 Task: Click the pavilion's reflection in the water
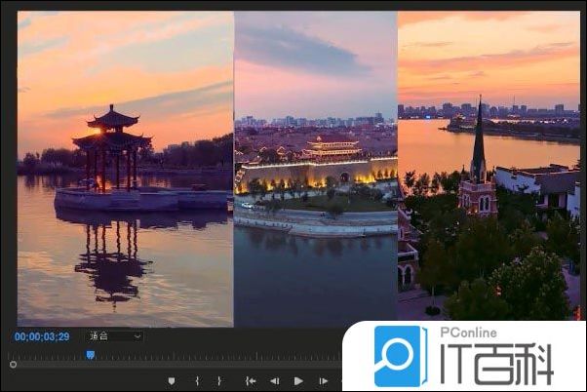[x=112, y=258]
